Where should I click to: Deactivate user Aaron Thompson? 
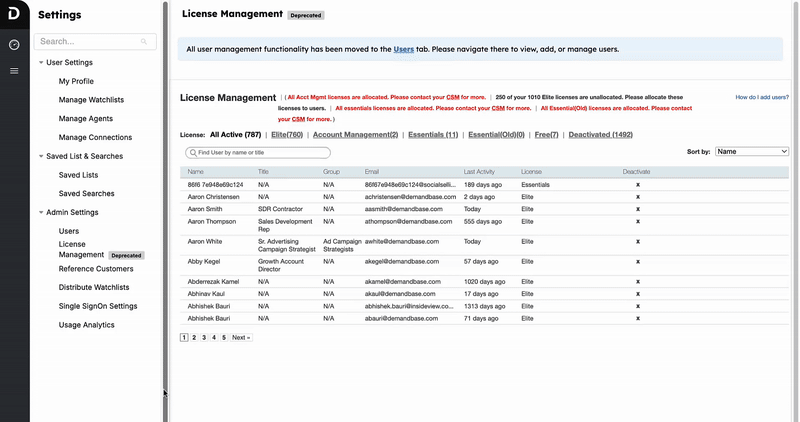(638, 222)
